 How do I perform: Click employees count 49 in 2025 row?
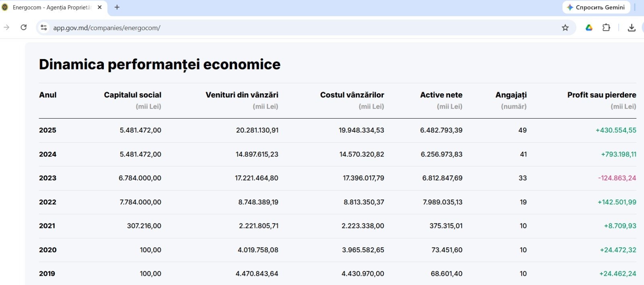pos(522,130)
